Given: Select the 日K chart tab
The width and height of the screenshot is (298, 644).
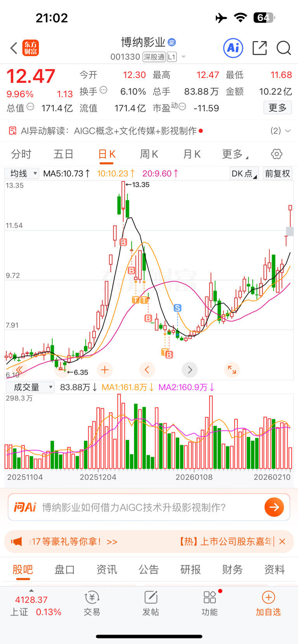Looking at the screenshot, I should coord(107,154).
